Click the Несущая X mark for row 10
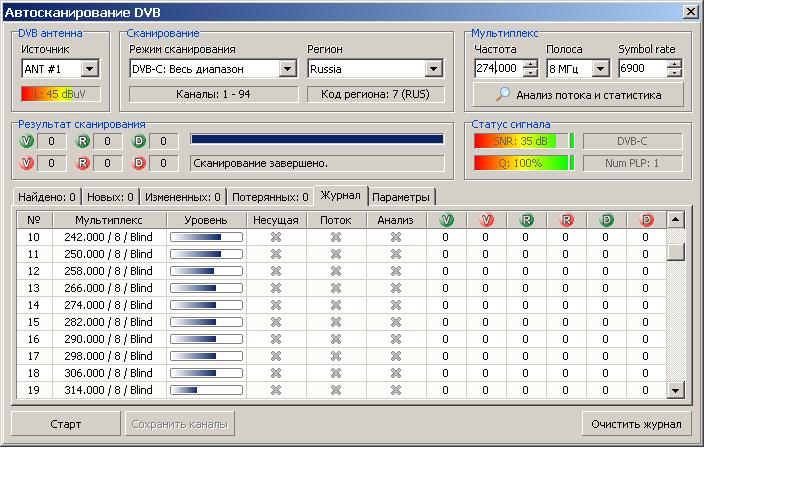 pyautogui.click(x=276, y=237)
